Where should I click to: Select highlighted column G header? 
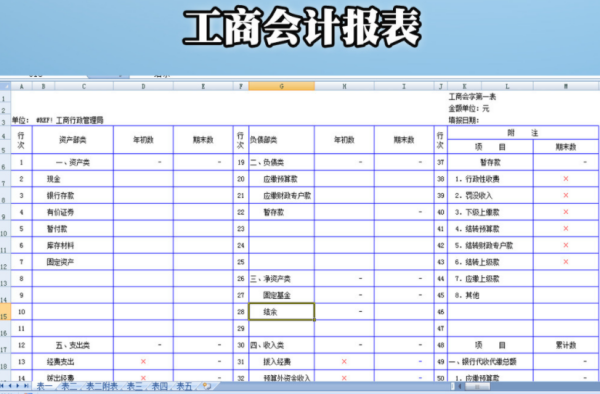pos(282,86)
